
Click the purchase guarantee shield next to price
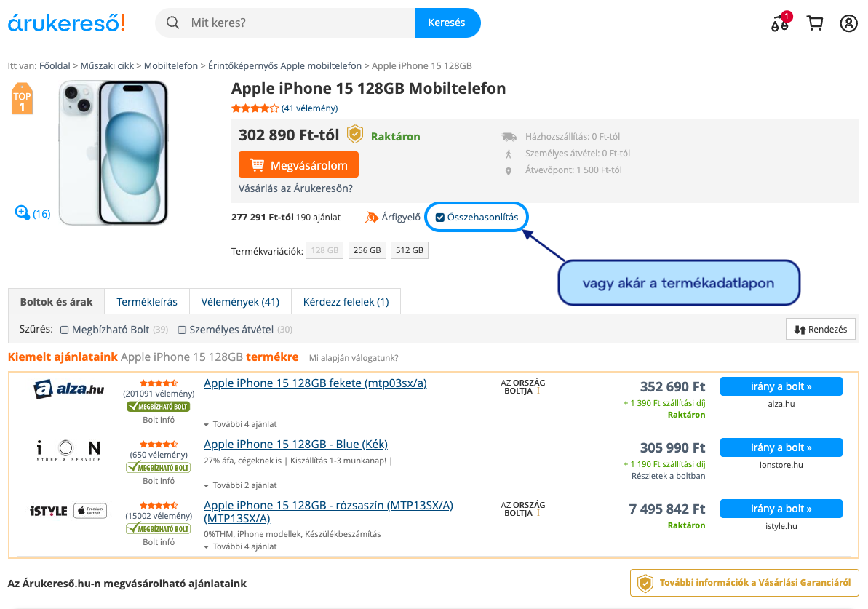[x=355, y=134]
